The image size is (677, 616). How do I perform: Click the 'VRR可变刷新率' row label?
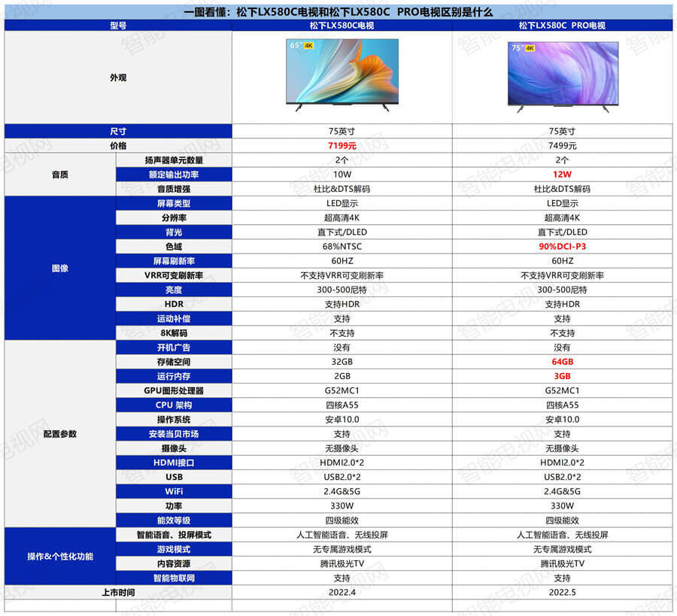pyautogui.click(x=174, y=275)
